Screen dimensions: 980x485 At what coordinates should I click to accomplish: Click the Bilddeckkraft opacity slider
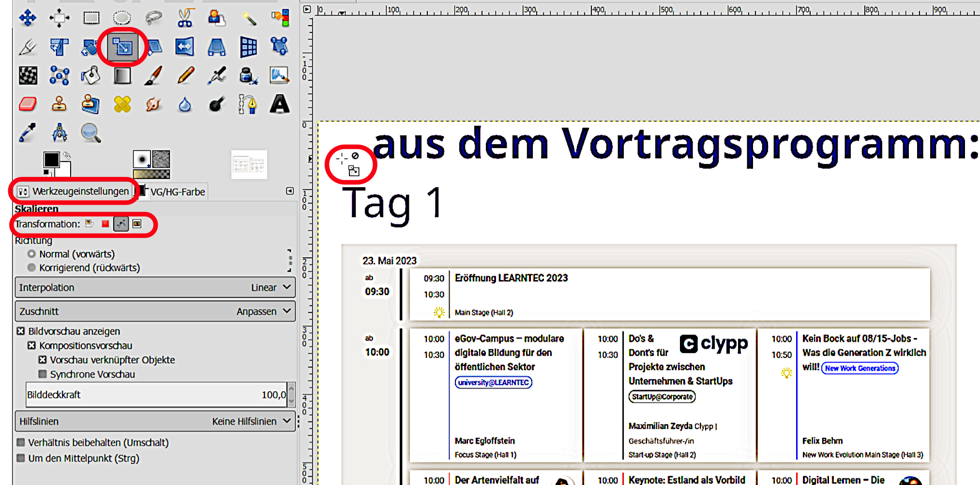tap(156, 395)
